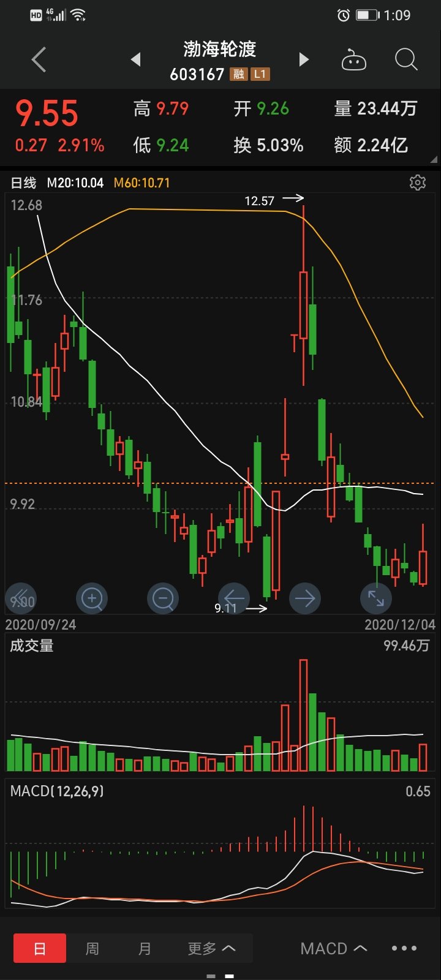The image size is (441, 980).
Task: Tap the MACD(12,26,9) panel label
Action: 57,791
